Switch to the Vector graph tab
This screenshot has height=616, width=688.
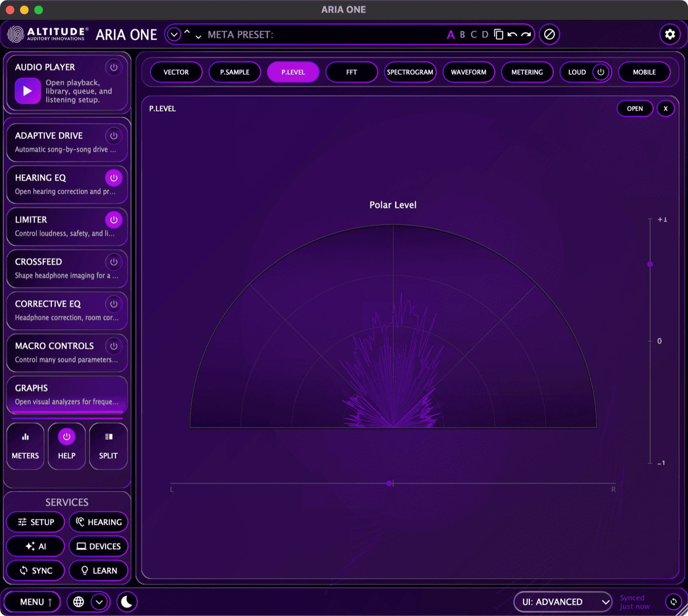176,72
